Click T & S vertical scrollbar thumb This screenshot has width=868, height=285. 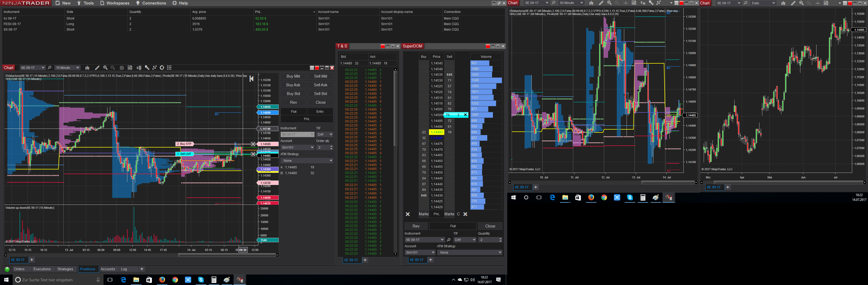pos(395,108)
